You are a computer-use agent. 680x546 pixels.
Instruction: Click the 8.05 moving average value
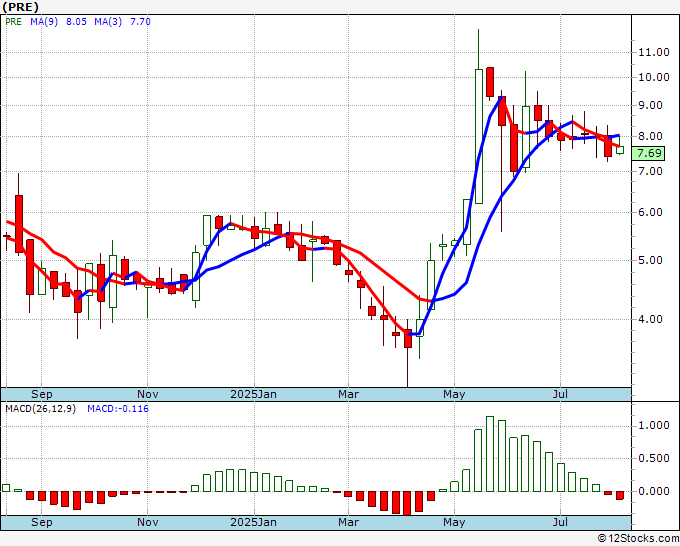[76, 22]
